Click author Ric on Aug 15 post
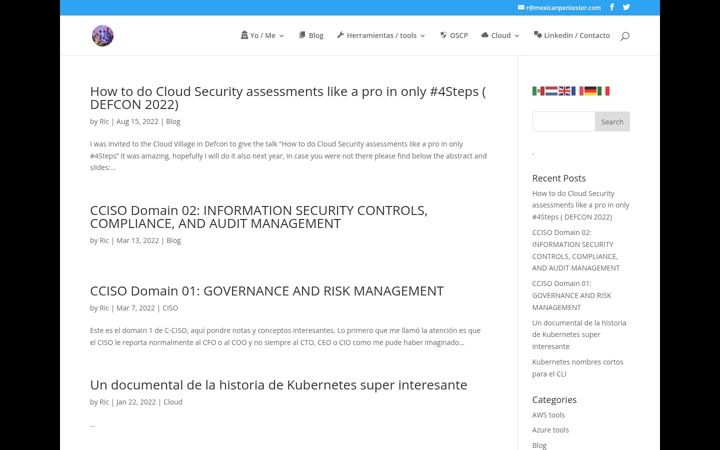Screen dimensions: 720x450 click(x=104, y=121)
